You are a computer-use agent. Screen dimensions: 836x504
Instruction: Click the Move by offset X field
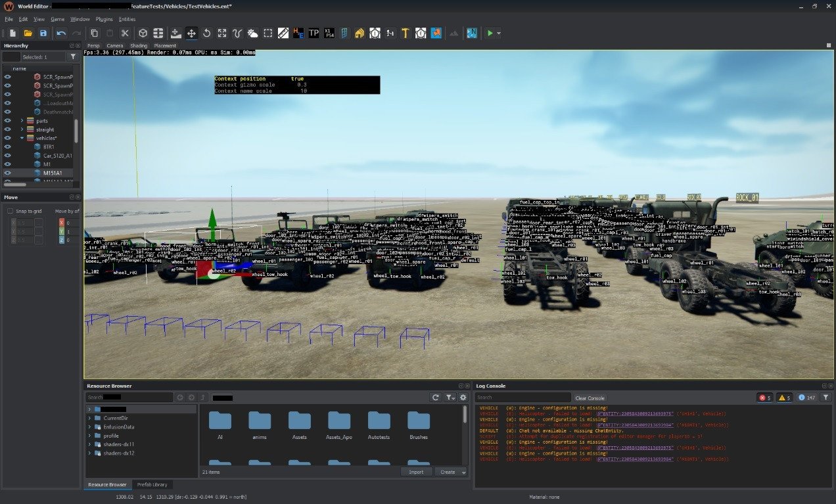point(73,223)
